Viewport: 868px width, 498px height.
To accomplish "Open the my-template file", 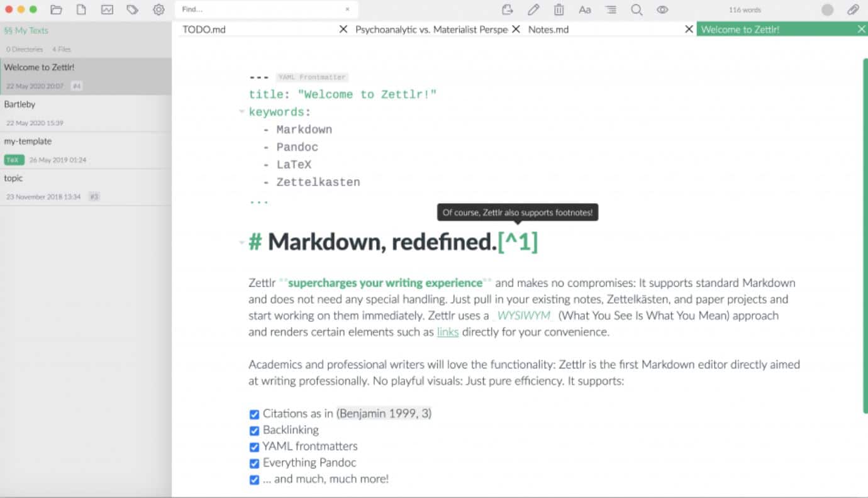I will click(86, 151).
